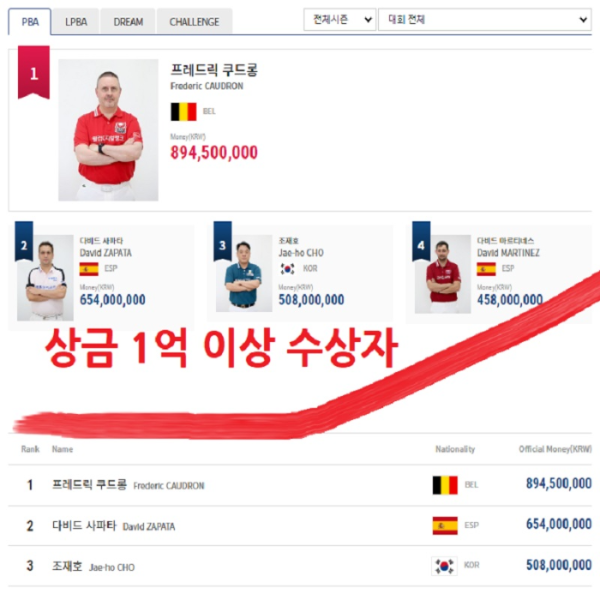600x600 pixels.
Task: Click the Belgium flag in the ranking table
Action: coord(445,485)
